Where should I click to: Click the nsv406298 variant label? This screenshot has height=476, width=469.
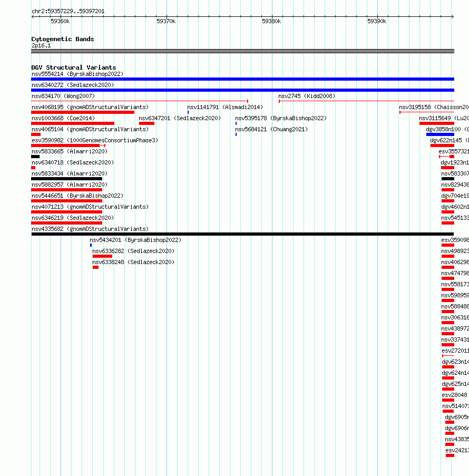point(455,263)
